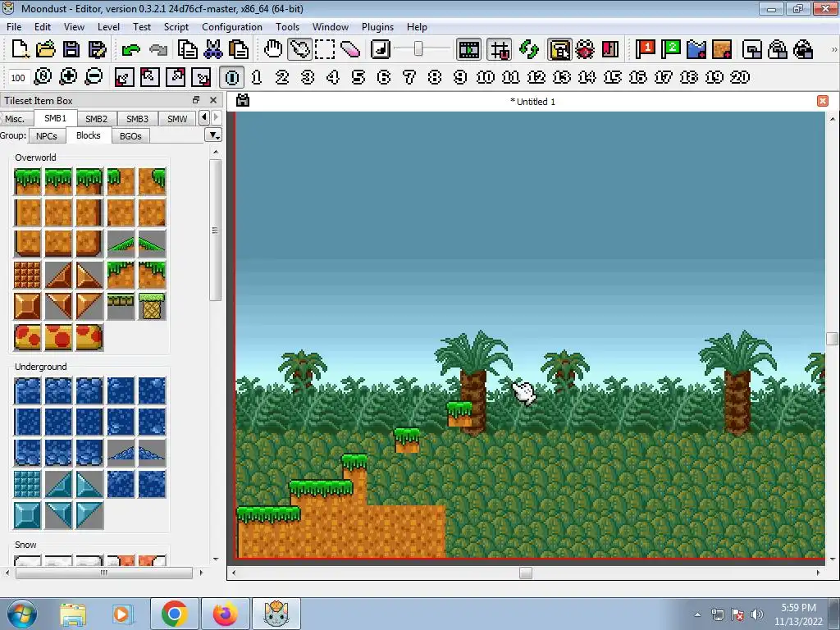Image resolution: width=840 pixels, height=630 pixels.
Task: Close the Untitled 1 document tab
Action: 823,101
